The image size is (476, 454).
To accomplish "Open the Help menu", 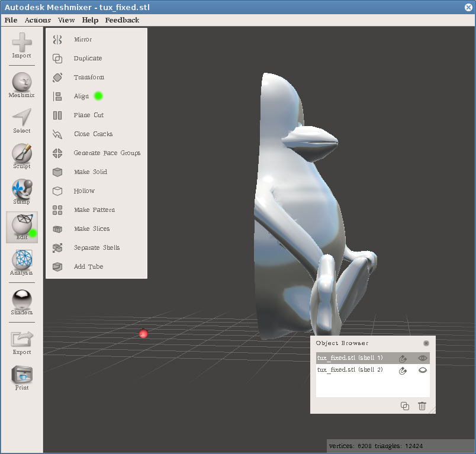I will (90, 20).
